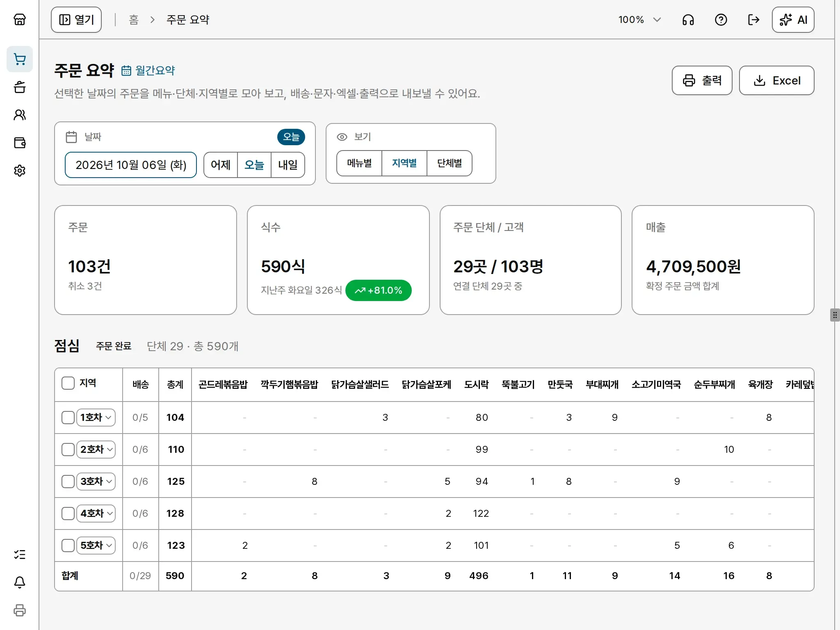The image size is (840, 630).
Task: Switch to 메뉴별 view tab
Action: 359,163
